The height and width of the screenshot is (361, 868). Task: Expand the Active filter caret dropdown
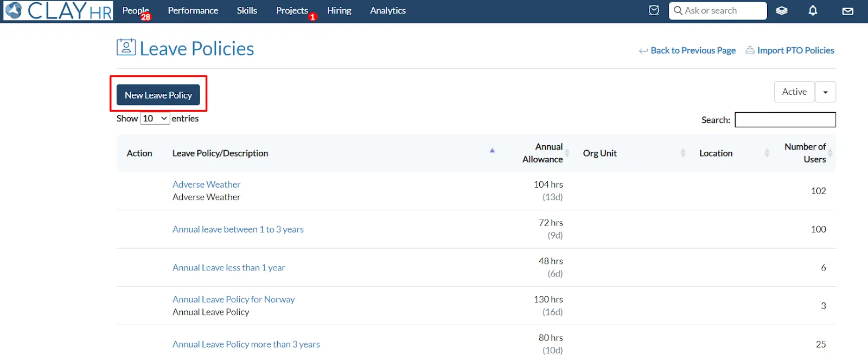[x=826, y=92]
